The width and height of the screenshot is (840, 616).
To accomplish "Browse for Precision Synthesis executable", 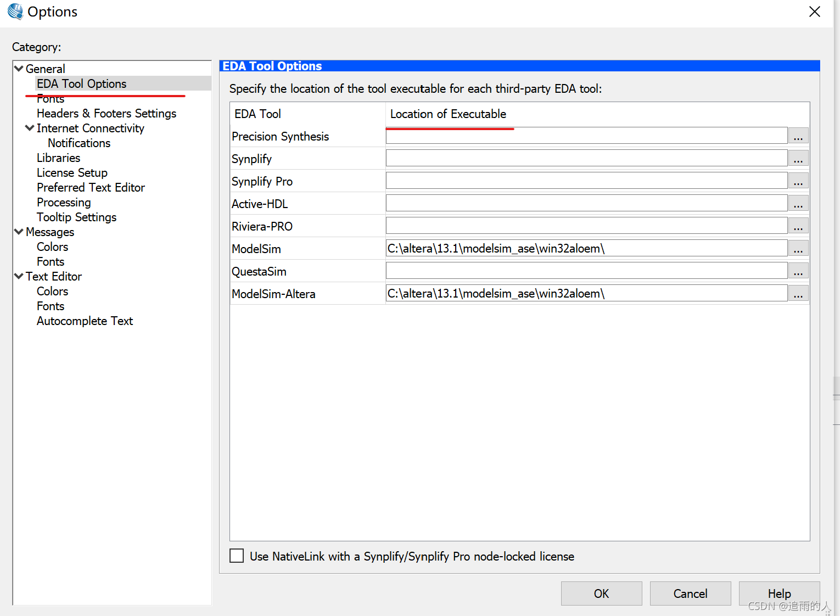I will (x=798, y=136).
